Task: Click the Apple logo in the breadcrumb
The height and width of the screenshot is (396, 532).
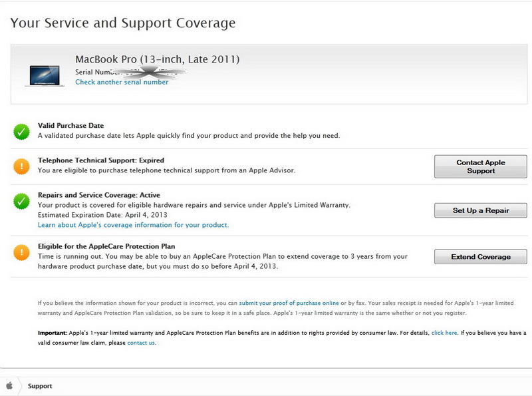Action: pyautogui.click(x=9, y=386)
